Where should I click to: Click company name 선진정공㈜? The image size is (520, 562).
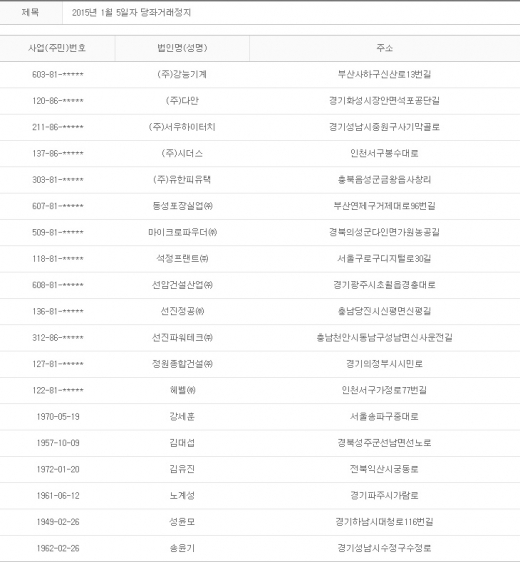(x=182, y=311)
